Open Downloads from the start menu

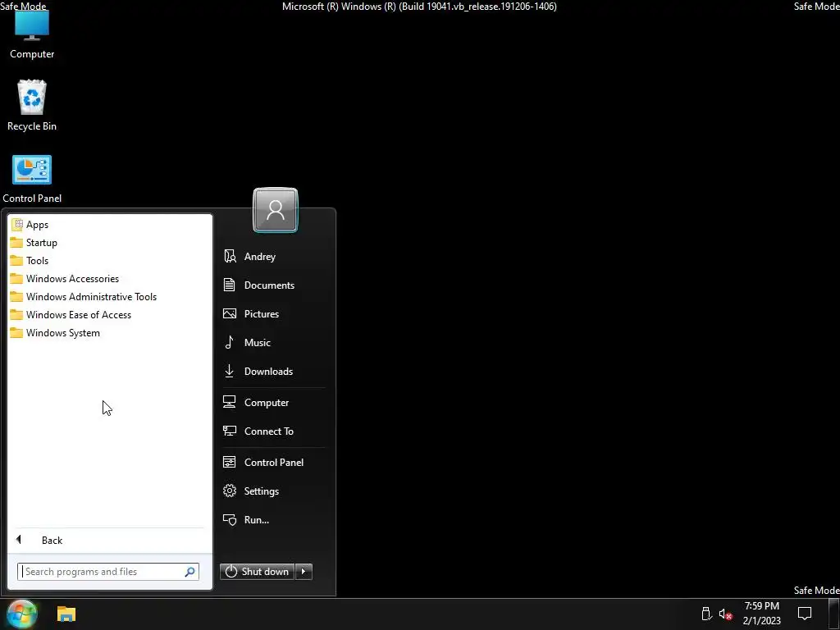(273, 372)
